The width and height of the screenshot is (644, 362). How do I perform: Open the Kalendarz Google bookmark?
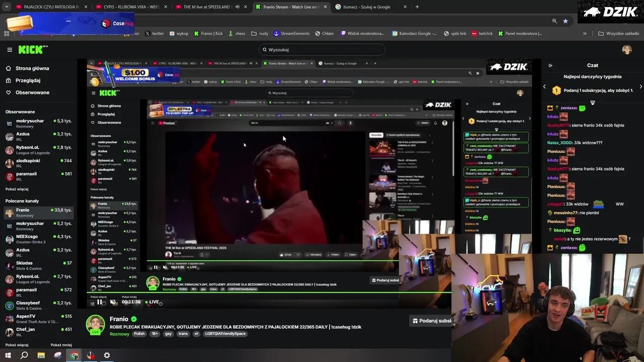coord(415,34)
